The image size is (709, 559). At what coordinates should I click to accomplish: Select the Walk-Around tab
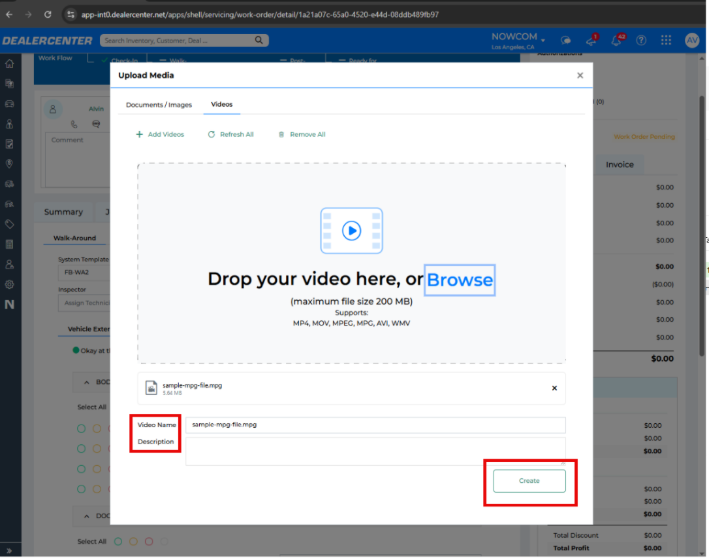[x=75, y=238]
